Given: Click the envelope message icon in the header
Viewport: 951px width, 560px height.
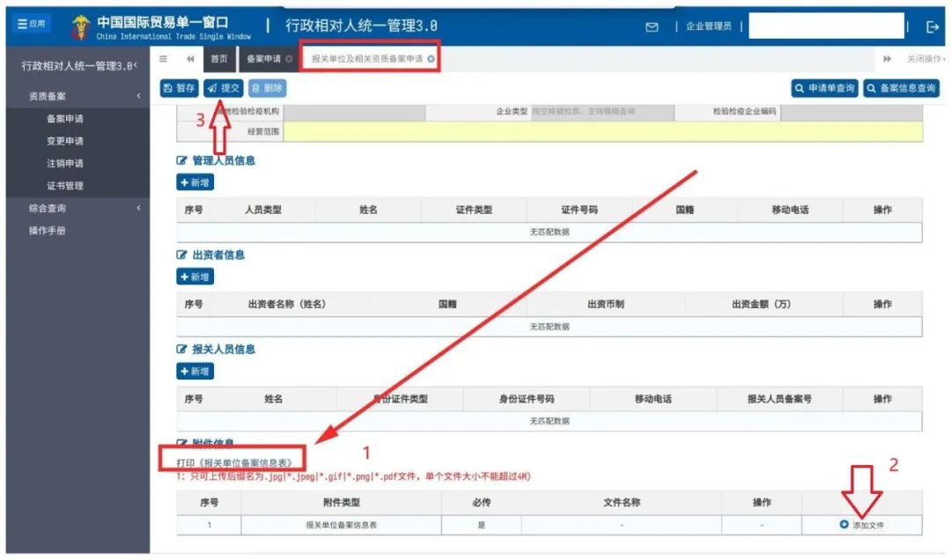Looking at the screenshot, I should (x=651, y=25).
